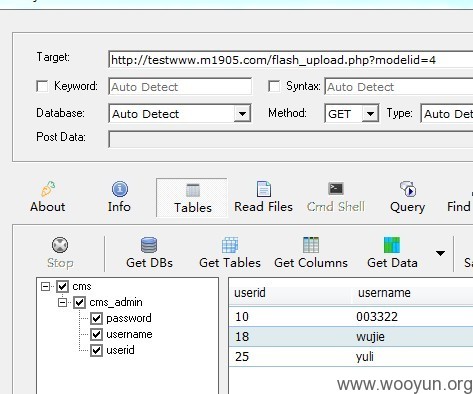Click the userid column header
473x394 pixels.
(290, 293)
